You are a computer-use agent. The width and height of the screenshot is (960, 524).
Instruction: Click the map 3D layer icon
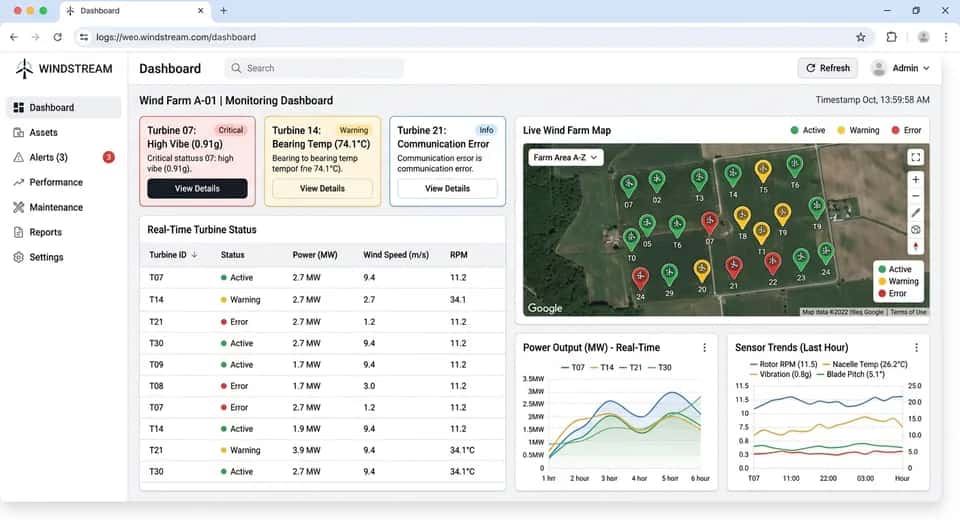[915, 230]
